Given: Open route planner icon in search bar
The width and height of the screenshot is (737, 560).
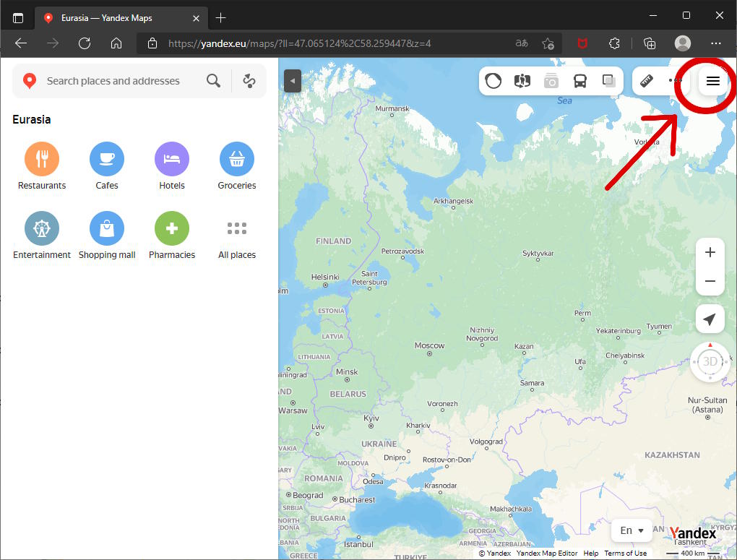Looking at the screenshot, I should click(249, 81).
